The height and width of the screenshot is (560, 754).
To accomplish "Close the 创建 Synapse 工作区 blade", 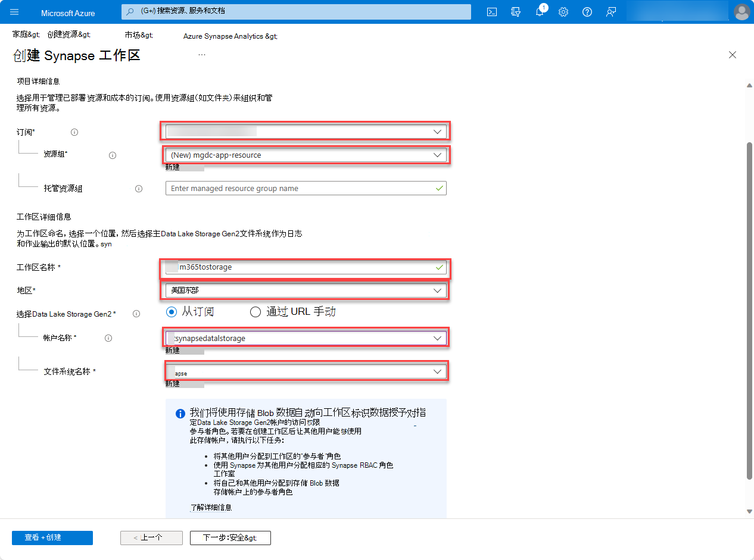I will (733, 55).
